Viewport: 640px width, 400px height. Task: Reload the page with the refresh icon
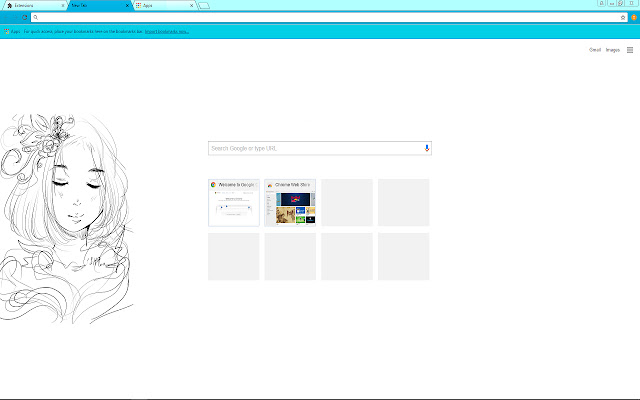[24, 18]
